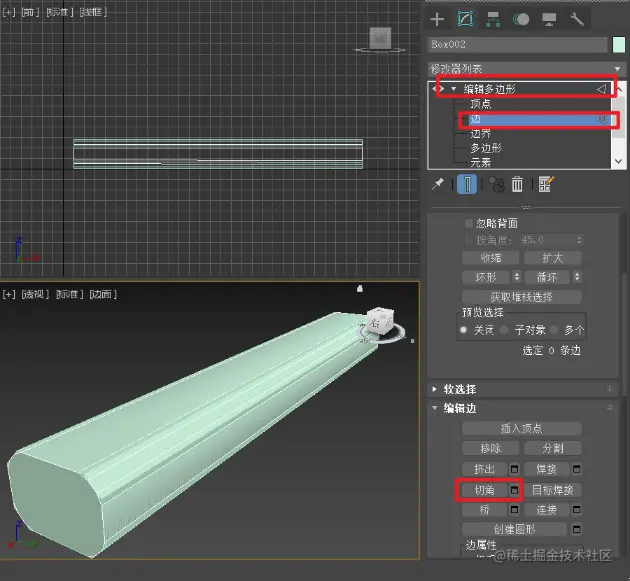The width and height of the screenshot is (630, 581).
Task: Toggle the 编辑多边形 modifier eye icon
Action: pyautogui.click(x=438, y=89)
